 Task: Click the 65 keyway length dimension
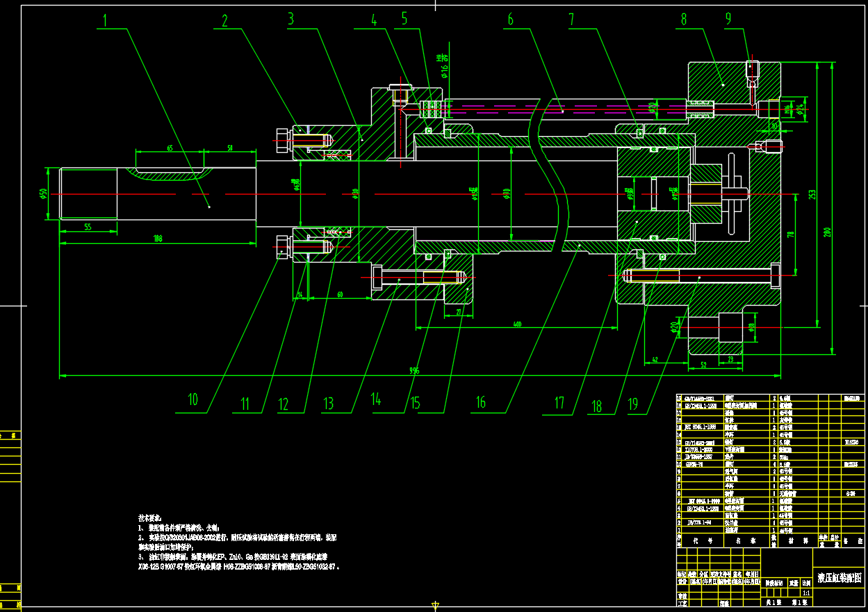[170, 148]
